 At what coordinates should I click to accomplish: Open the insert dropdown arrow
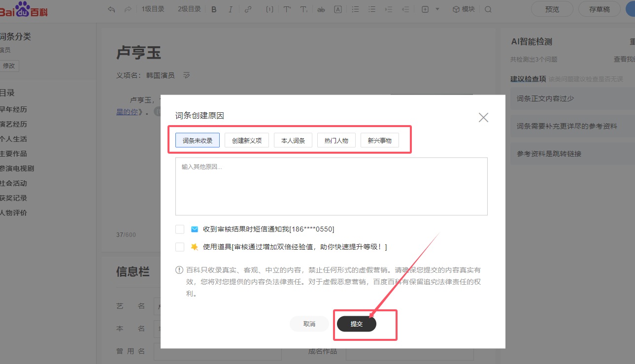point(437,9)
